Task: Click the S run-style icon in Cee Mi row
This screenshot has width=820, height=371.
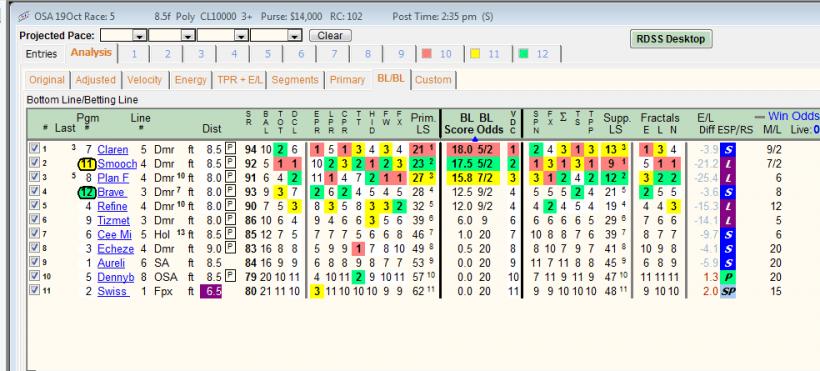Action: click(x=727, y=234)
